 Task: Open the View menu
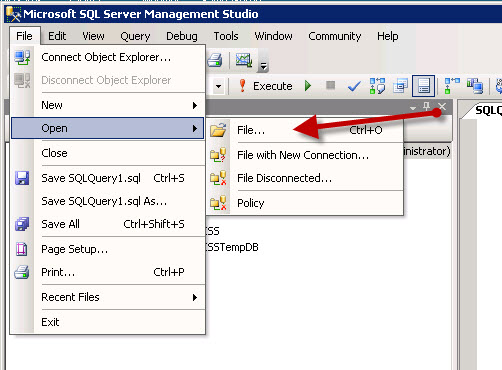[x=93, y=36]
